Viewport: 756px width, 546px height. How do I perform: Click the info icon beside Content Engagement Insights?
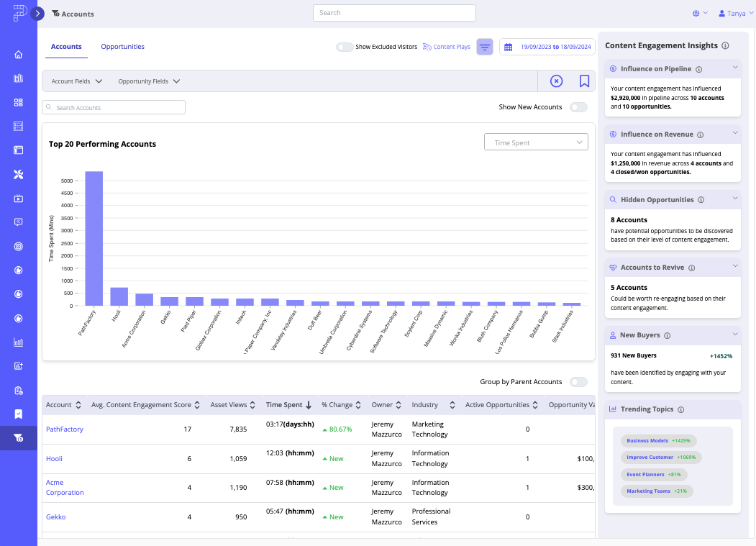724,45
